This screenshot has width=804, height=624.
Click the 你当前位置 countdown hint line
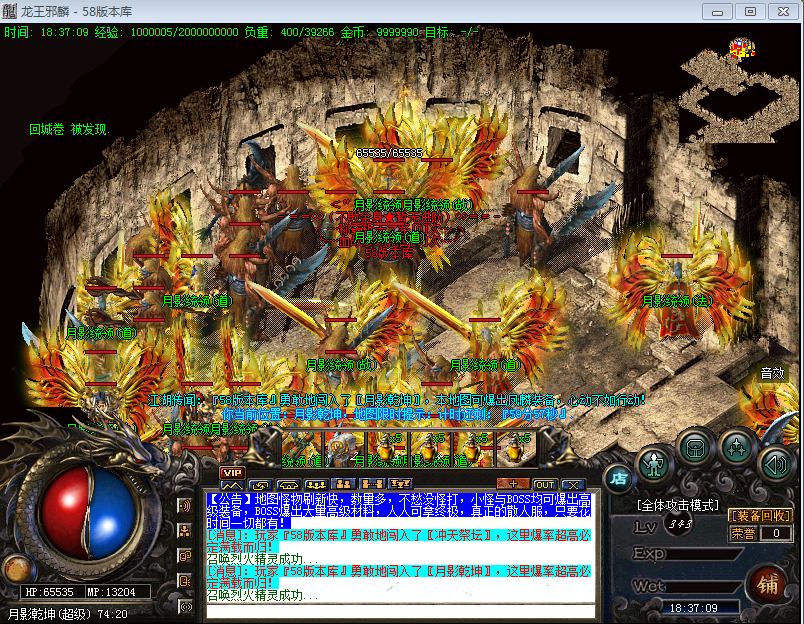click(x=398, y=414)
